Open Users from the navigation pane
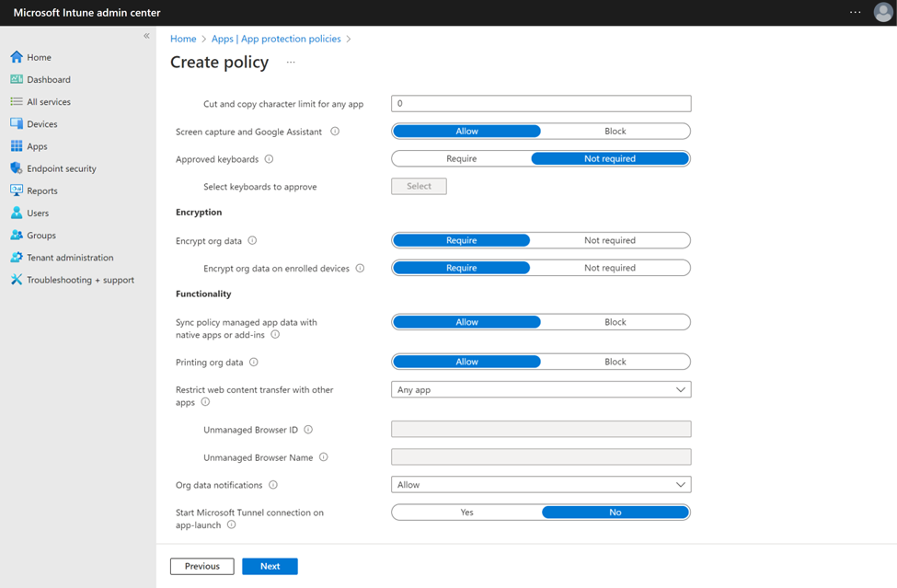This screenshot has width=897, height=588. [39, 213]
